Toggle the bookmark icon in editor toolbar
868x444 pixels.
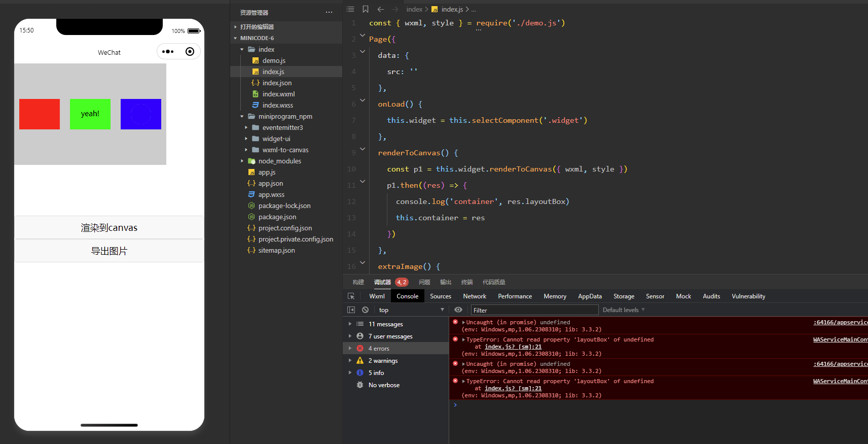[365, 9]
